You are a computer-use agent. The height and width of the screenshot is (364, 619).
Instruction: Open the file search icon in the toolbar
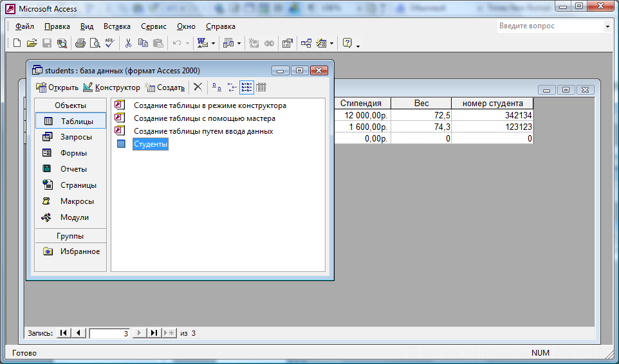coord(62,43)
